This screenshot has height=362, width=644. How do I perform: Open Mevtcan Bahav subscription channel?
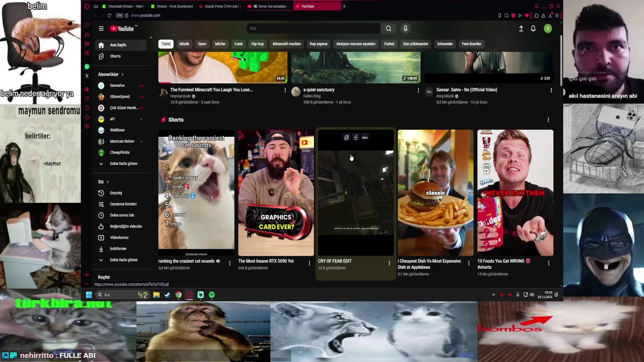(x=121, y=141)
